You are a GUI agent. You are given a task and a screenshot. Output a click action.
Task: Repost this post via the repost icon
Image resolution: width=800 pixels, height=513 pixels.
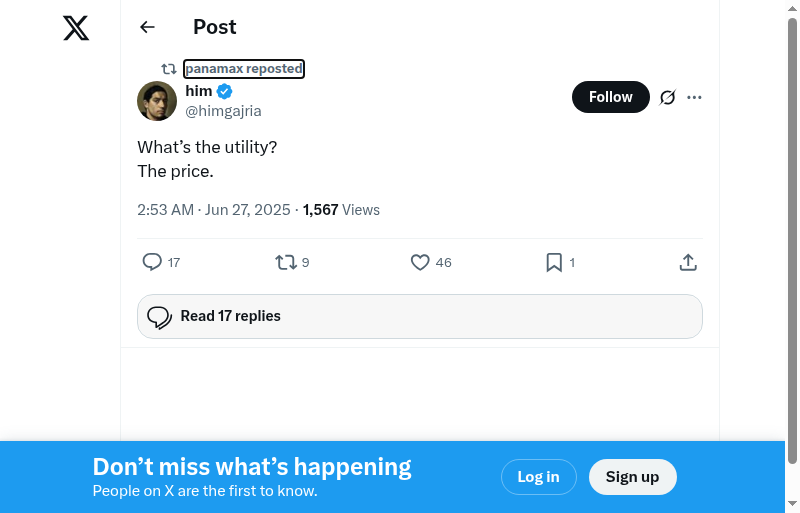point(286,262)
